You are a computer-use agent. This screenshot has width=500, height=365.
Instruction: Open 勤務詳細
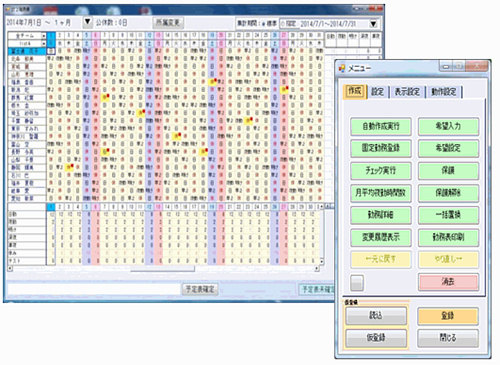pyautogui.click(x=381, y=215)
